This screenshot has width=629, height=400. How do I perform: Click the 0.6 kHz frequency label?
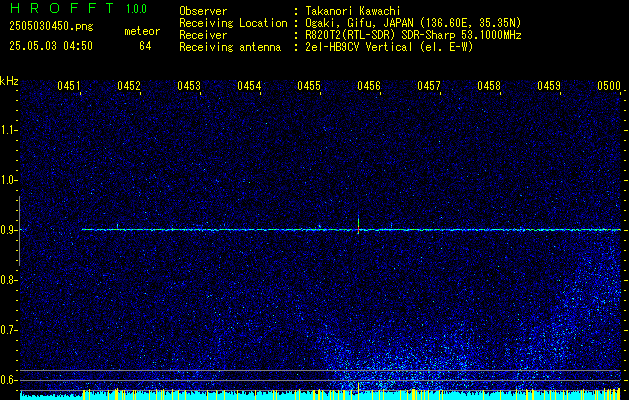[x=8, y=380]
